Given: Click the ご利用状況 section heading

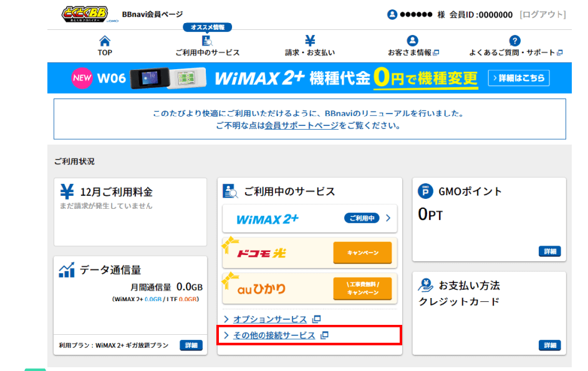Looking at the screenshot, I should pos(74,161).
